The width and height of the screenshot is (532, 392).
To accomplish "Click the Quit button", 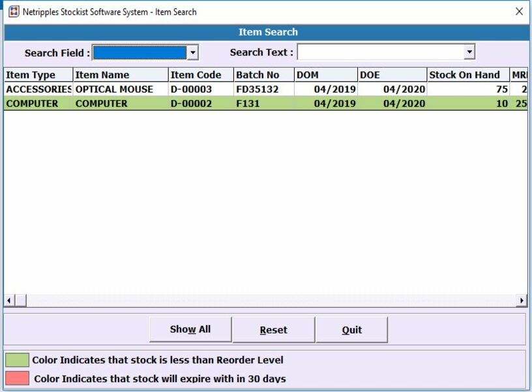I will pyautogui.click(x=351, y=329).
